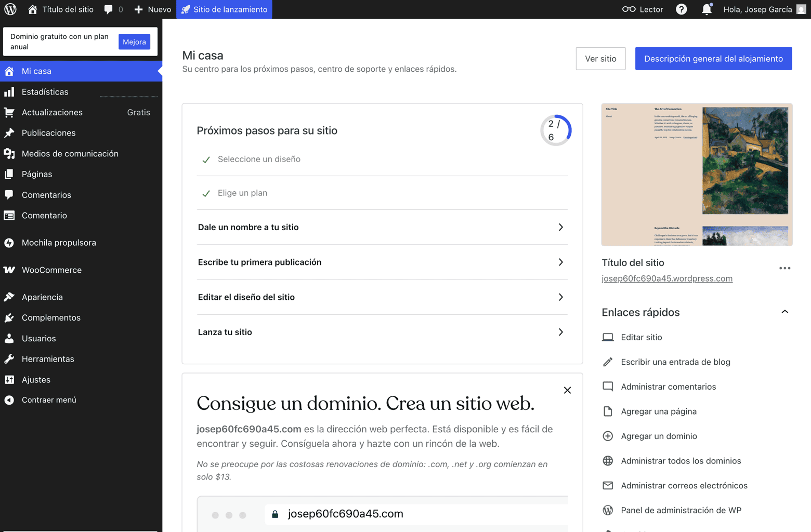Click the Apariencia brush icon
Screen dimensions: 811x532
coord(9,297)
